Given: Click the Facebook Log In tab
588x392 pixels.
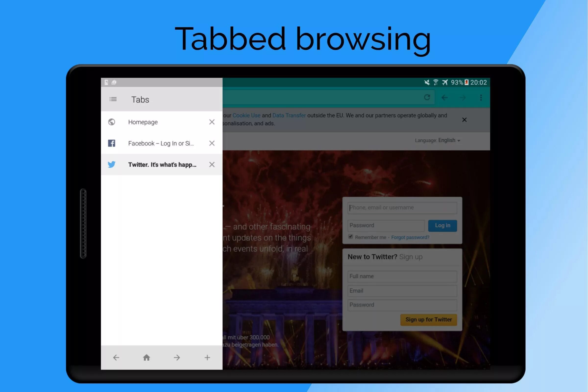Looking at the screenshot, I should (161, 143).
